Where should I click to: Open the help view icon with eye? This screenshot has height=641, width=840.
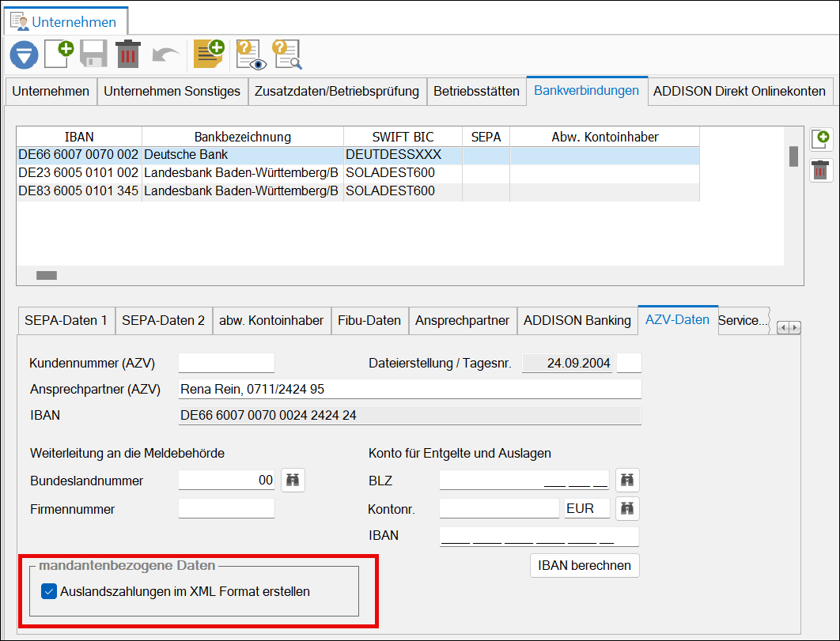[252, 55]
